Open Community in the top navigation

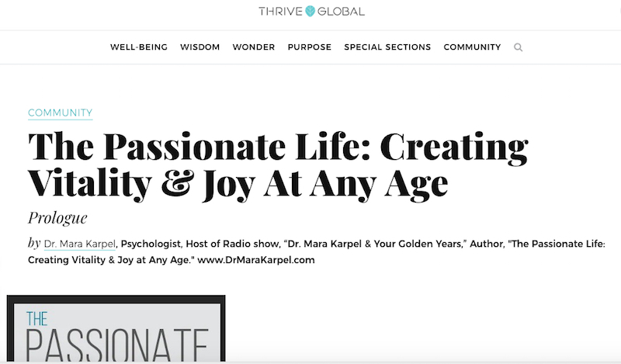[472, 47]
